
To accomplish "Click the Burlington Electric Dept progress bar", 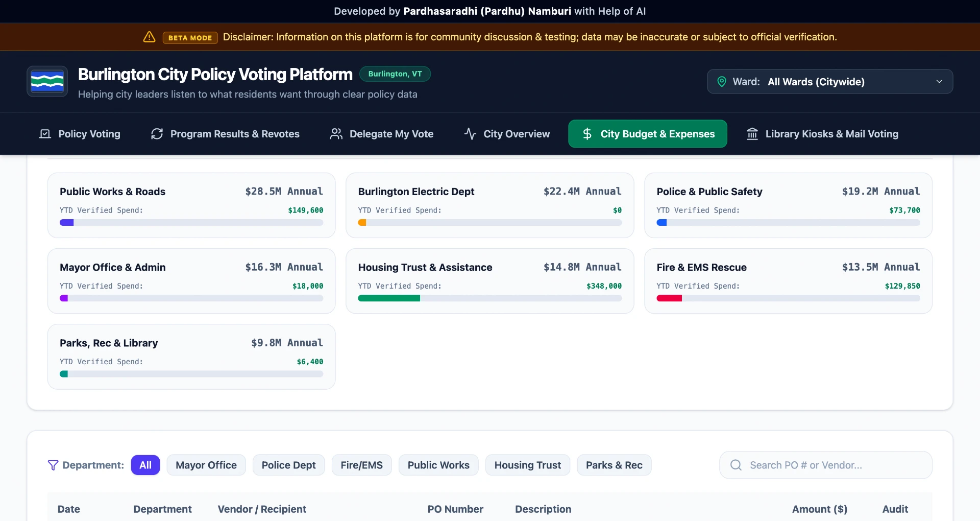I will point(490,223).
